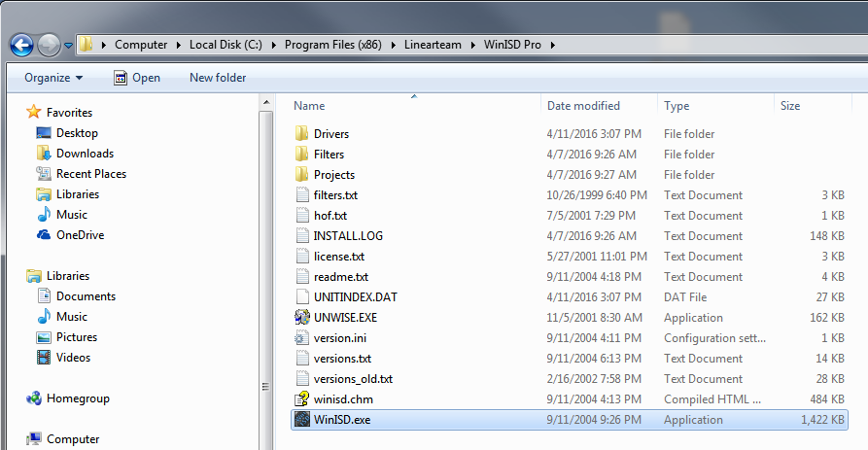This screenshot has width=868, height=450.
Task: Select versions_old.txt file icon
Action: 301,379
